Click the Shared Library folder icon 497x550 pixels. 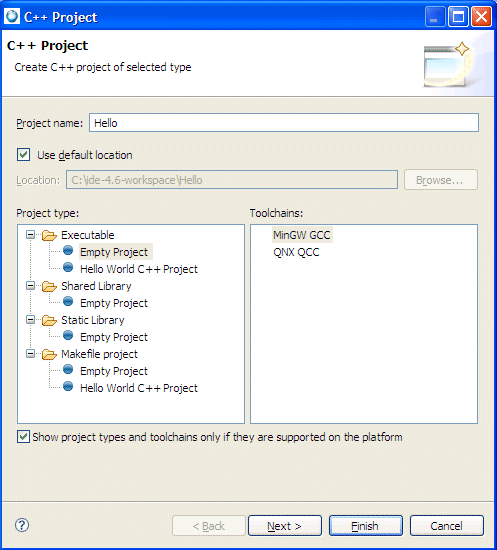point(49,287)
